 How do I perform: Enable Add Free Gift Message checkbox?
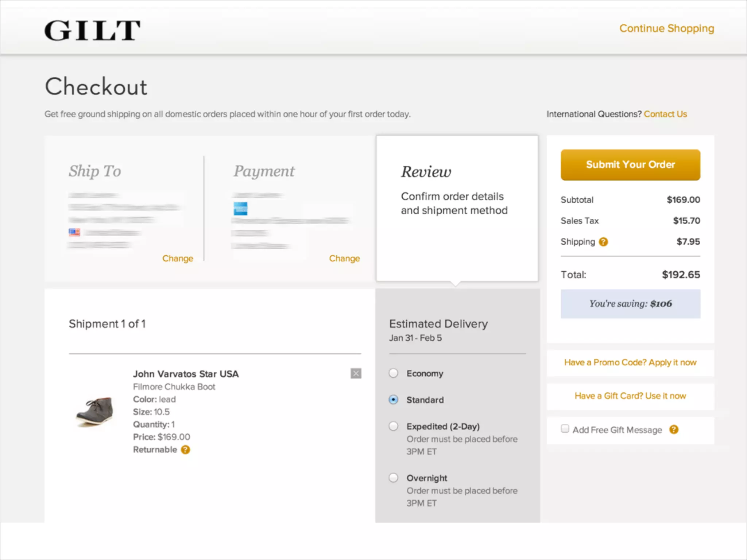565,429
